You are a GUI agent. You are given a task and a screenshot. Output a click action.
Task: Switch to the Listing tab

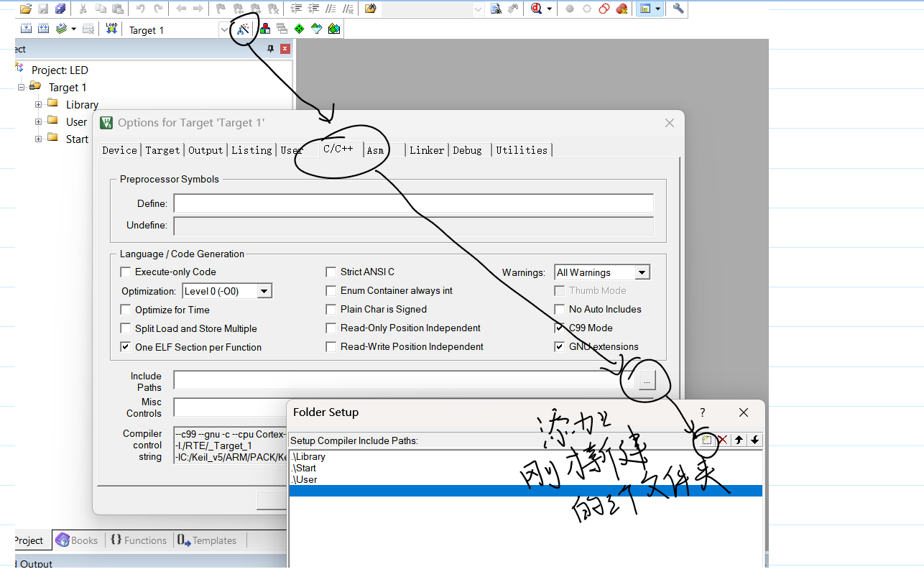click(251, 150)
